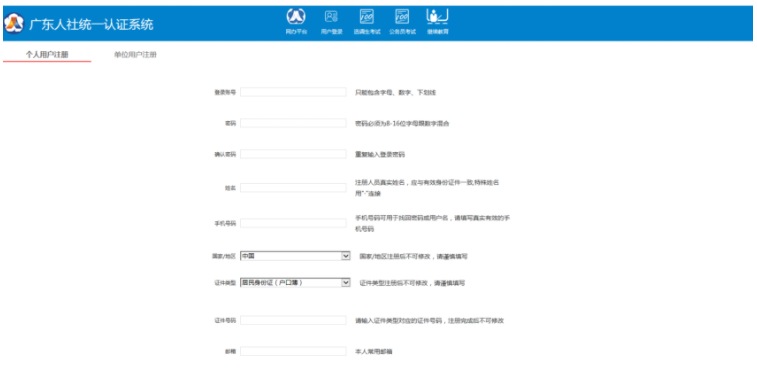Click the 广东人社 logo in the header
Screen dimensions: 757x369
pos(14,24)
